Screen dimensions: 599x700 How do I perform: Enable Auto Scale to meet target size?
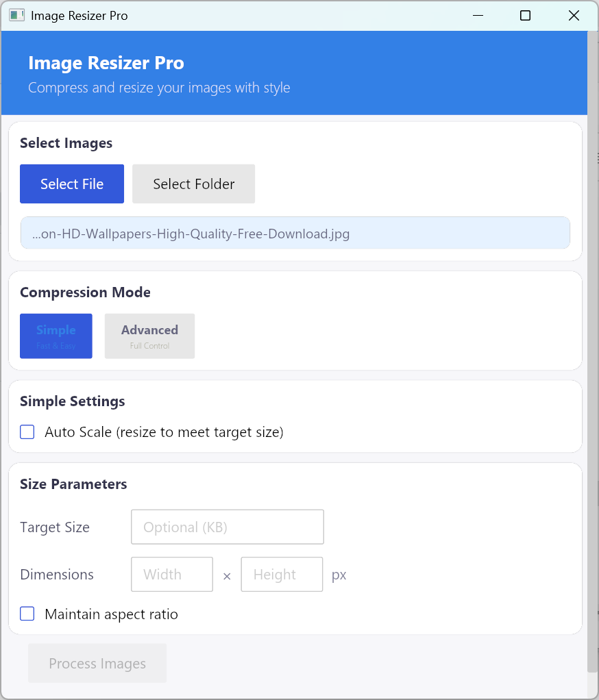click(27, 432)
